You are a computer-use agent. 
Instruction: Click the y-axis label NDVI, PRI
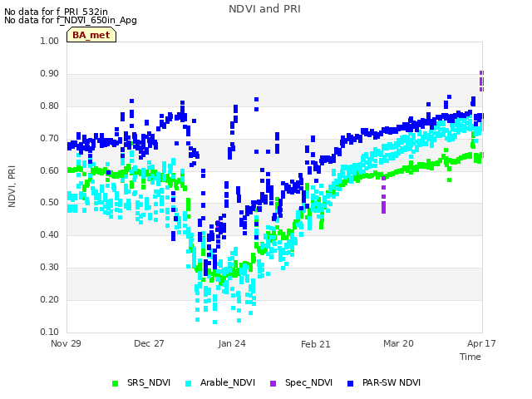tap(12, 186)
